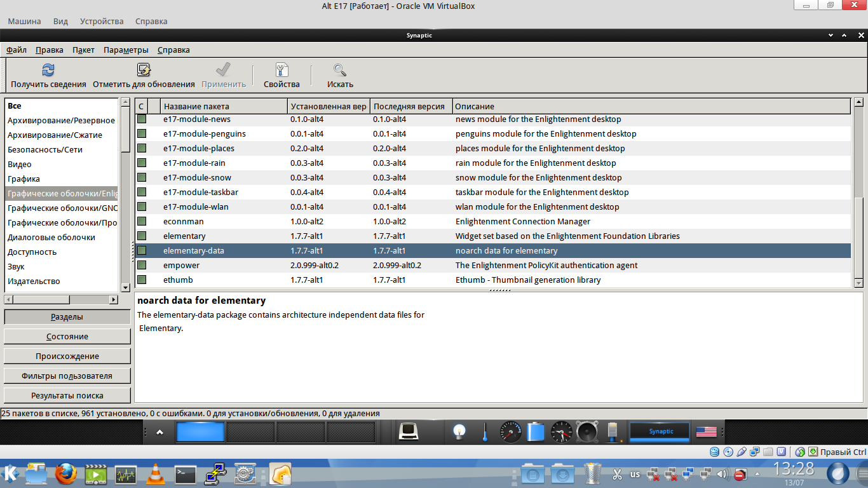
Task: Click the analog clock gadget on shelf
Action: [x=562, y=432]
